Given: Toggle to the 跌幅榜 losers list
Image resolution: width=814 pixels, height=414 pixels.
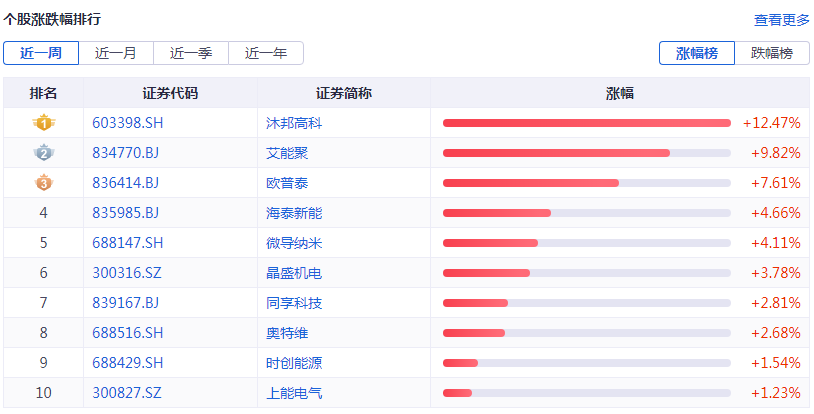Looking at the screenshot, I should coord(772,54).
